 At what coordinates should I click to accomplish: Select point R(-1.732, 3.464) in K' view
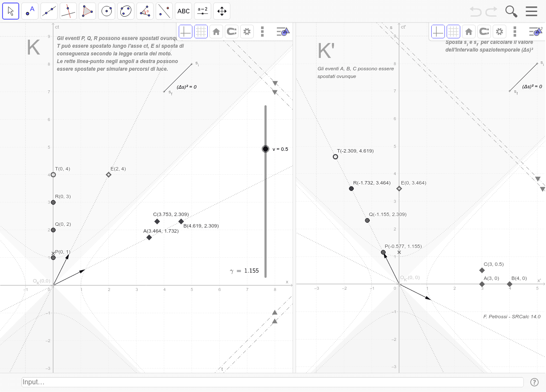click(x=351, y=188)
